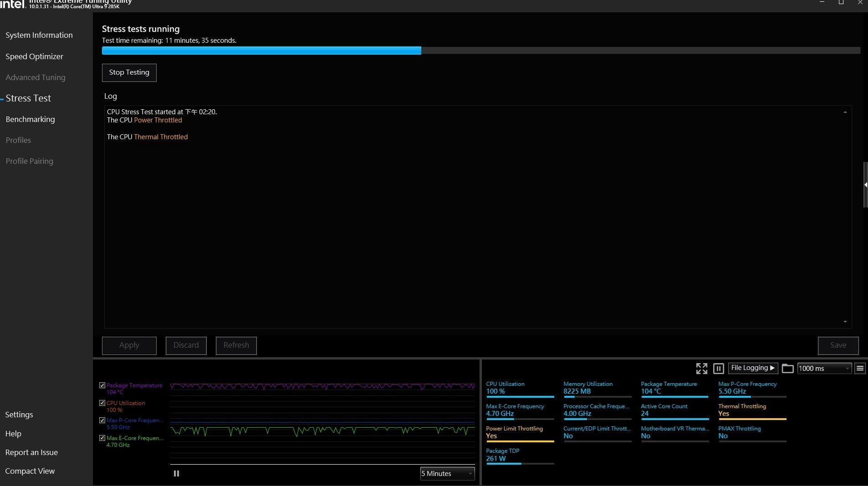This screenshot has width=868, height=486.
Task: Start File Logging
Action: [x=752, y=368]
